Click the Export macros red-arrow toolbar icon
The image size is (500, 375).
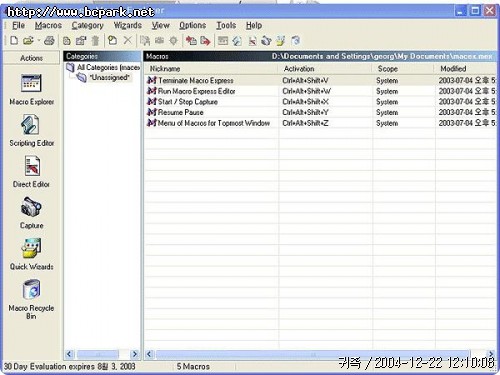pos(205,41)
